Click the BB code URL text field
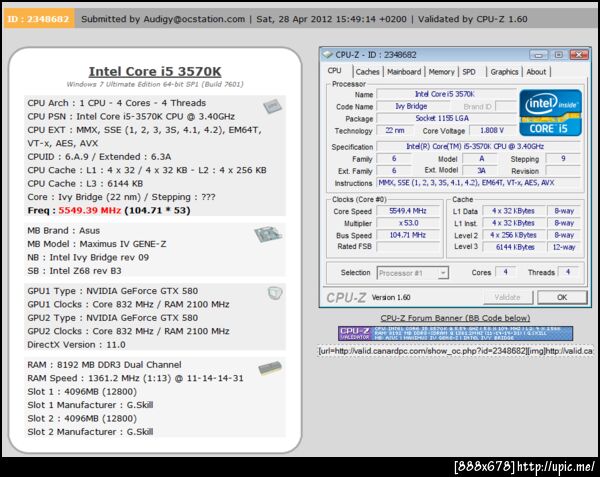The image size is (600, 477). tap(455, 351)
